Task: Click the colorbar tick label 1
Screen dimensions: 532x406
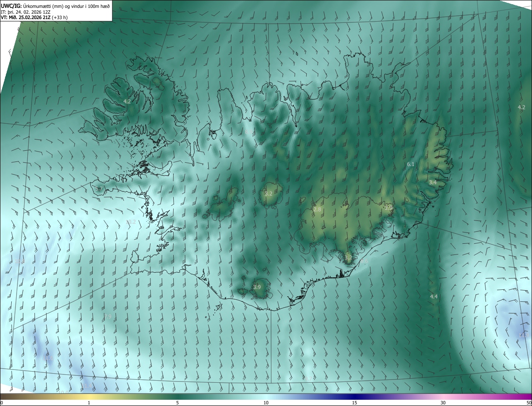Action: pos(89,403)
